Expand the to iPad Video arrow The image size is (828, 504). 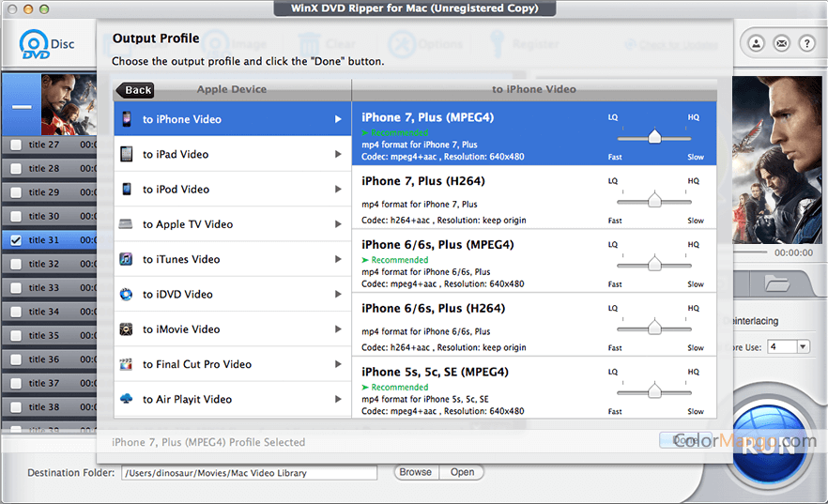(338, 154)
